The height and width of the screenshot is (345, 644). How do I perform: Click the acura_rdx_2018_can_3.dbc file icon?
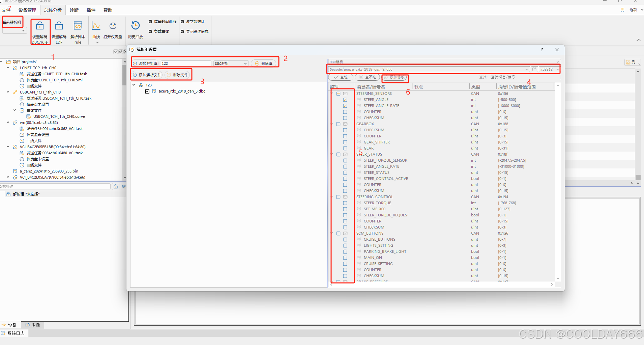154,91
